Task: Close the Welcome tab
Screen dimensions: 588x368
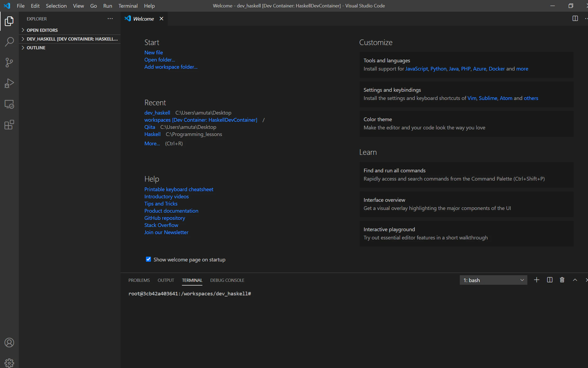Action: [x=161, y=19]
